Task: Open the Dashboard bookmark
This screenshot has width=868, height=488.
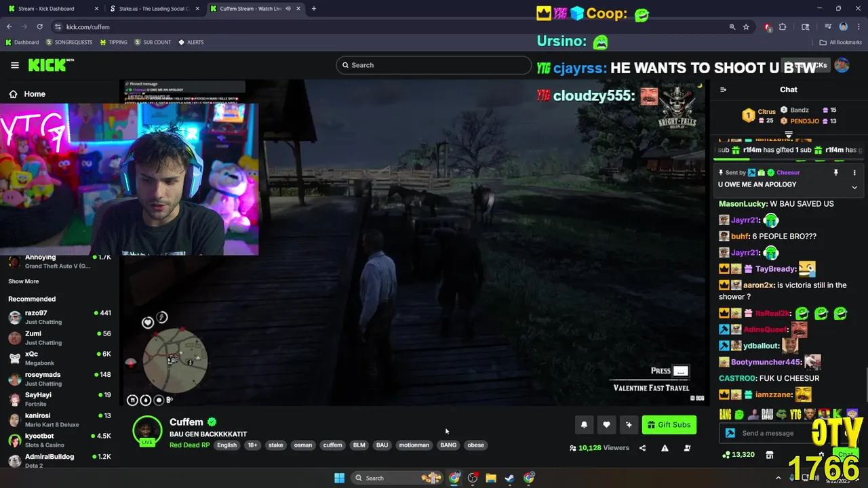Action: tap(22, 42)
